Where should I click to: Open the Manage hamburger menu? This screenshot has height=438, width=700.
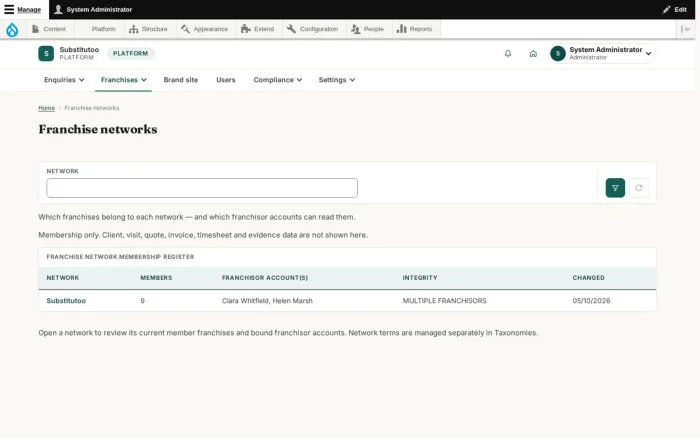(23, 9)
